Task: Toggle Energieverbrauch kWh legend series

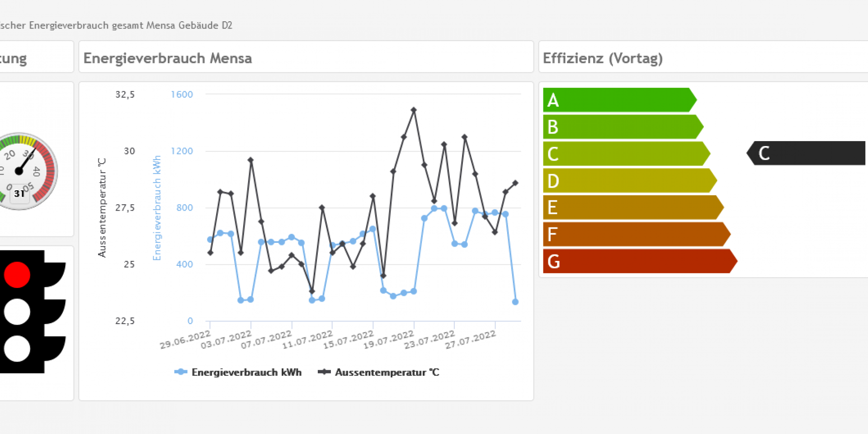Action: pyautogui.click(x=238, y=372)
